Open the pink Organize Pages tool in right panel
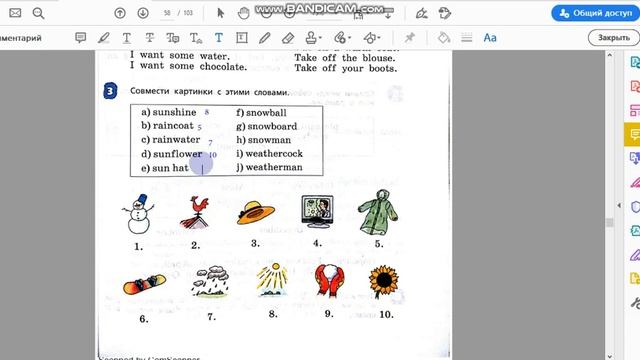The image size is (640, 360). (x=635, y=110)
